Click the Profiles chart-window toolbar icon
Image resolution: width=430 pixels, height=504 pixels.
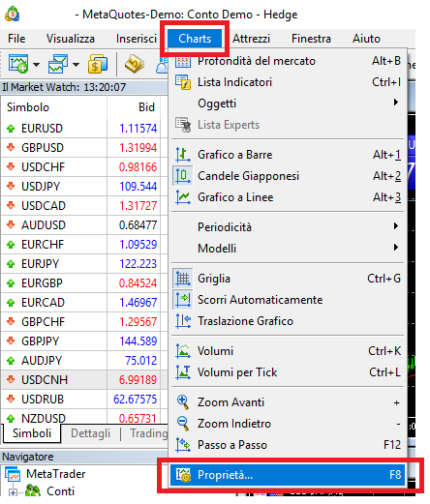click(58, 64)
